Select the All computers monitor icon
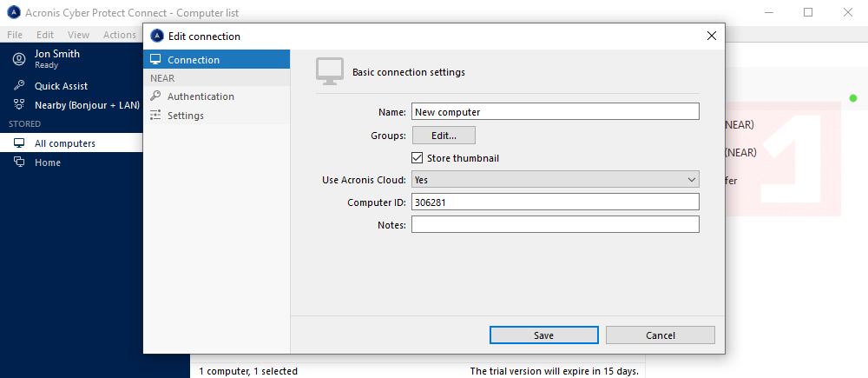 (x=18, y=143)
